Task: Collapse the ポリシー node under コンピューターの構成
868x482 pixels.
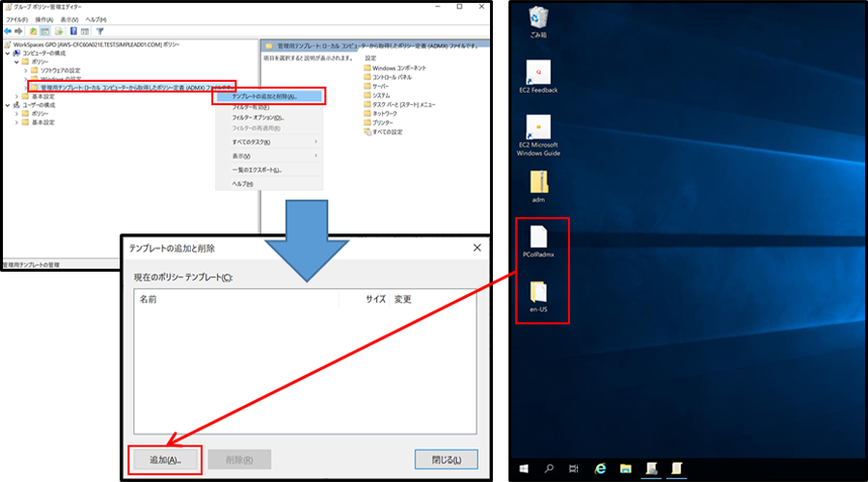Action: [16, 62]
